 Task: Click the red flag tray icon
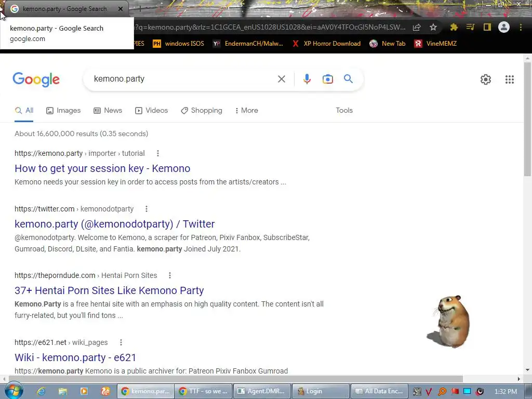coord(455,391)
